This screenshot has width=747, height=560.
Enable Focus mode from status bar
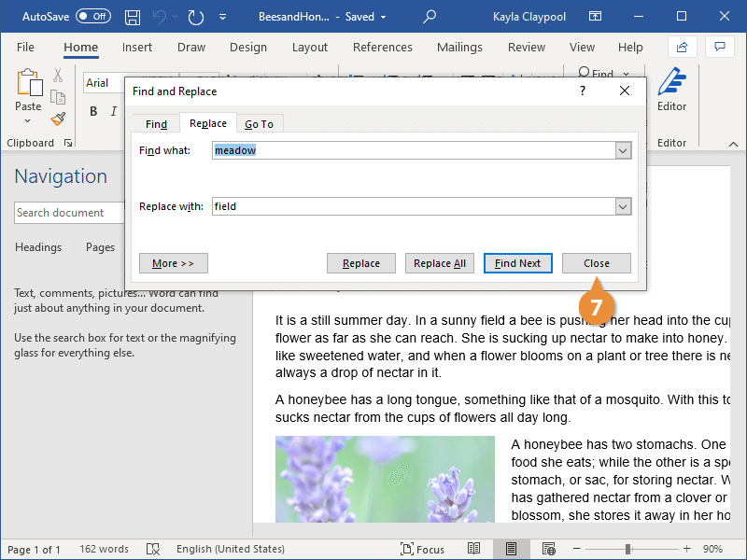[x=422, y=549]
